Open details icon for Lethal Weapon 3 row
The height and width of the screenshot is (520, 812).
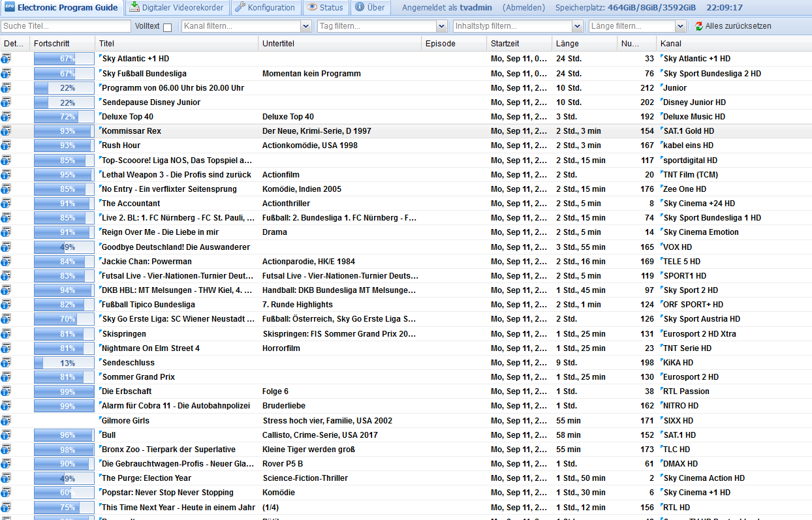pos(7,174)
